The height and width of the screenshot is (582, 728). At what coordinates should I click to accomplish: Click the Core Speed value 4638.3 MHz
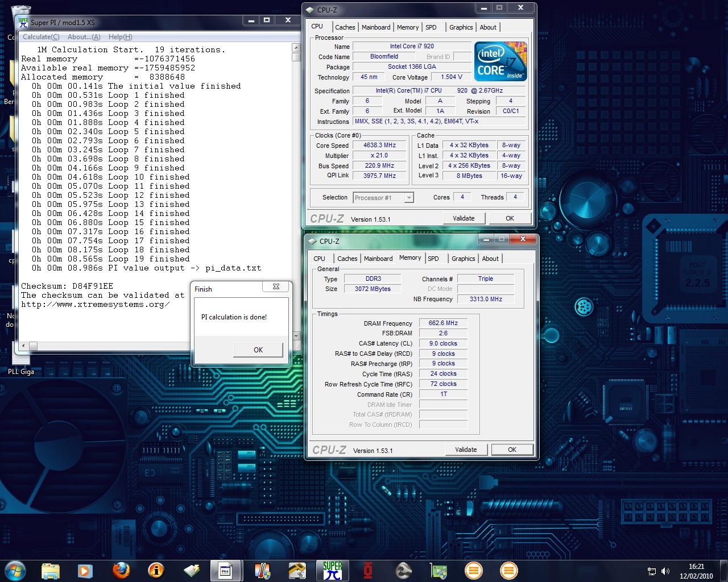(x=379, y=145)
